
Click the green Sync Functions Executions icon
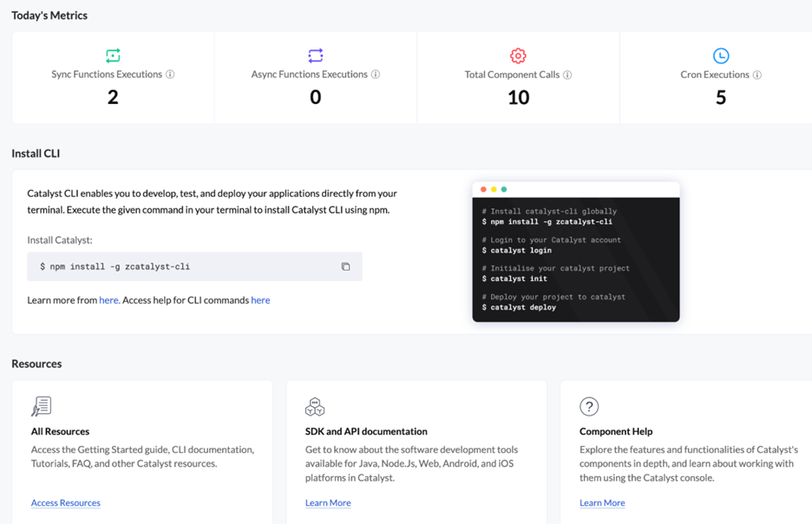(x=113, y=56)
